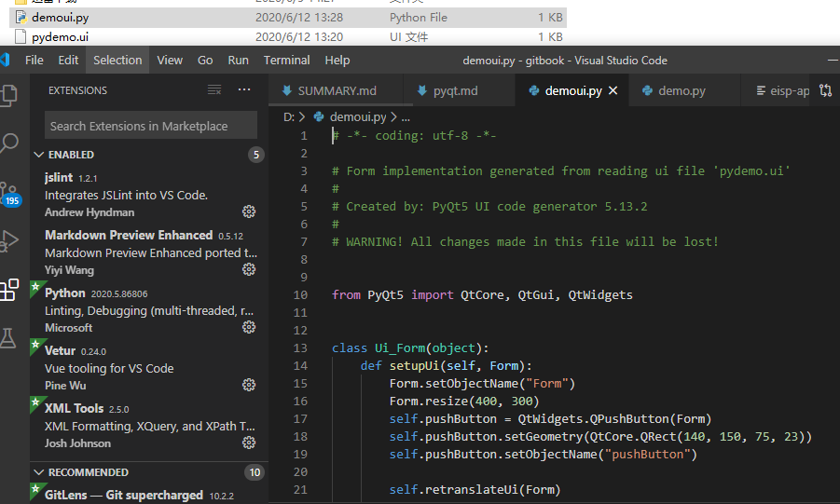
Task: Open the File menu
Action: pyautogui.click(x=34, y=60)
